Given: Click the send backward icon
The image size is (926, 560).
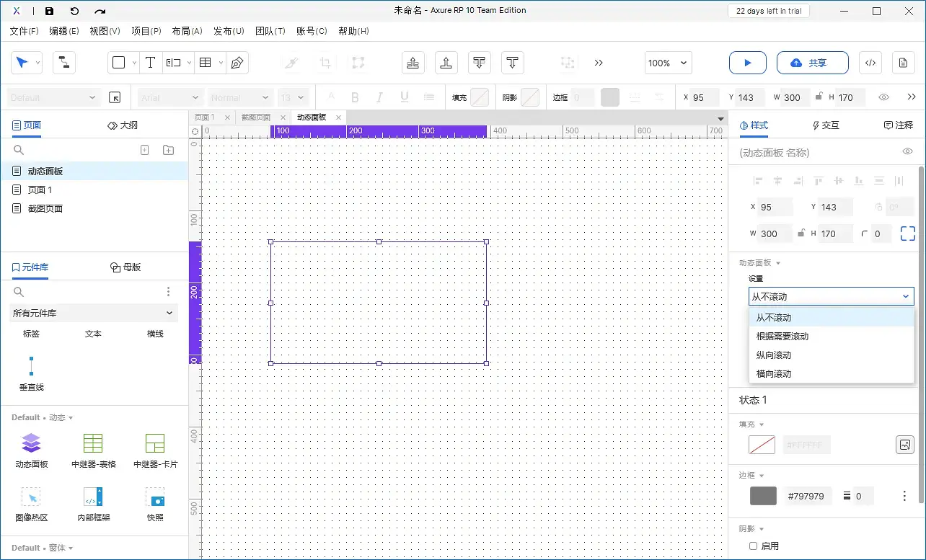Looking at the screenshot, I should 512,63.
